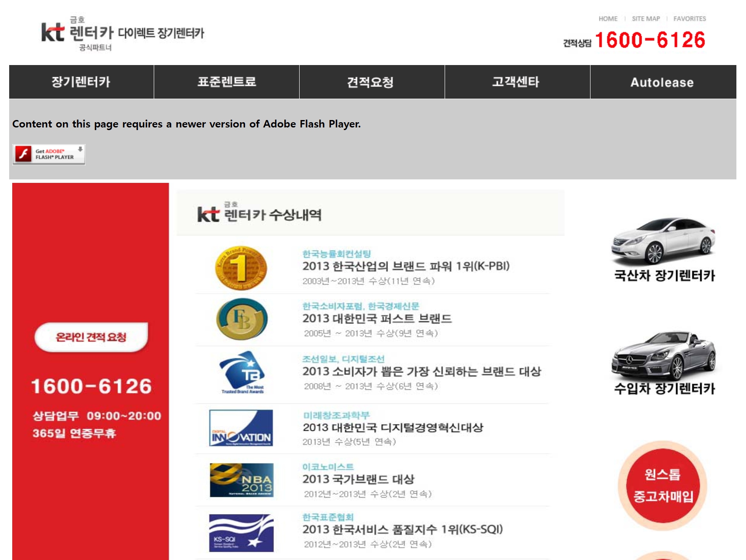Click the 2013년 수상(5년 연속) text
This screenshot has height=560, width=746.
point(349,442)
